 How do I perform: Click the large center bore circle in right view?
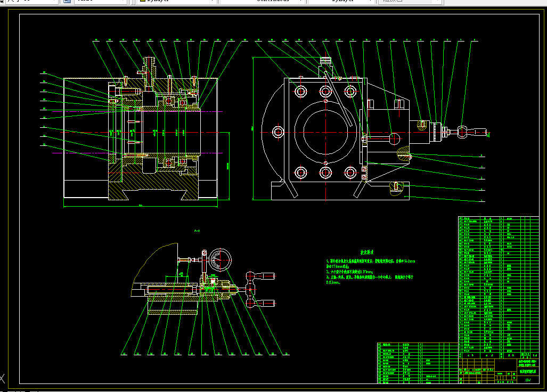[325, 132]
